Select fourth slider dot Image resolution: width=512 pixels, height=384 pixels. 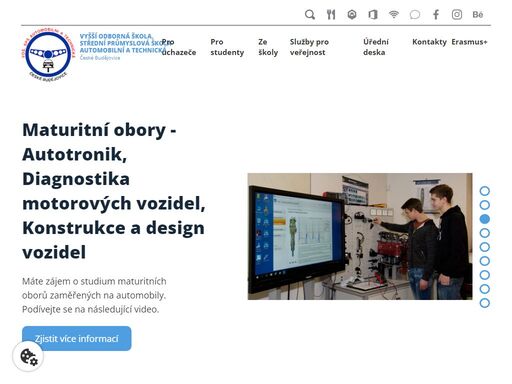coord(485,233)
